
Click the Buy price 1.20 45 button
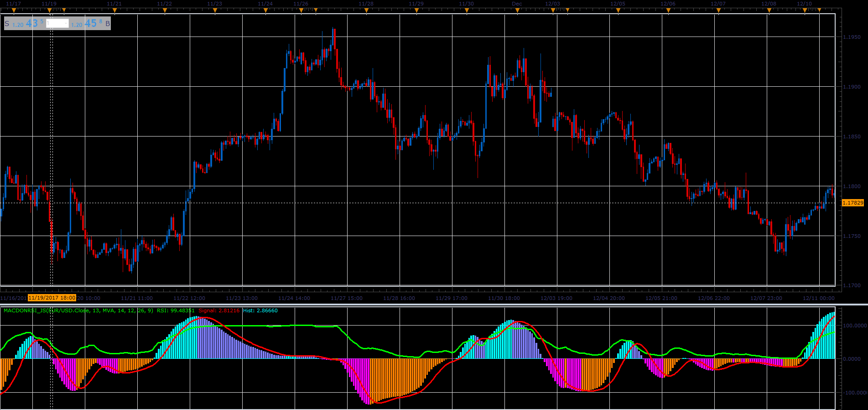[90, 23]
